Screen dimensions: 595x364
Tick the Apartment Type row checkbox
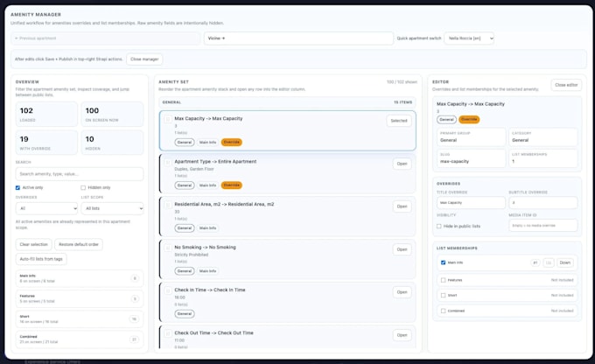(167, 162)
